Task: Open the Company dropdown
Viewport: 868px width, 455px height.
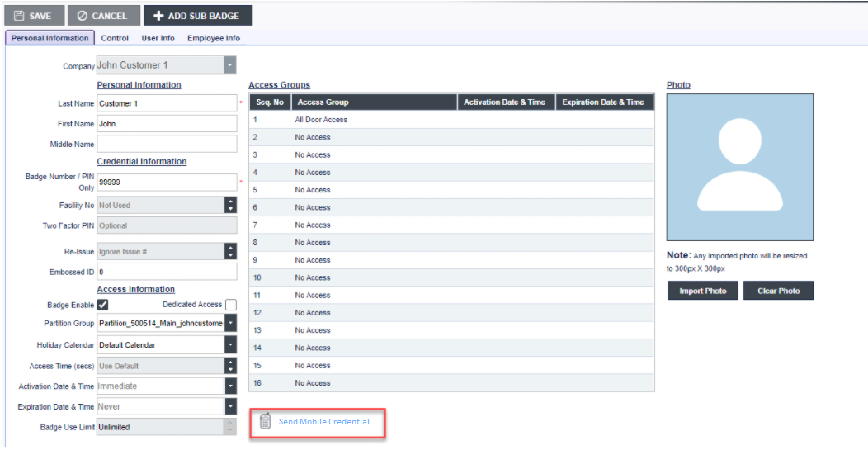Action: (x=230, y=65)
